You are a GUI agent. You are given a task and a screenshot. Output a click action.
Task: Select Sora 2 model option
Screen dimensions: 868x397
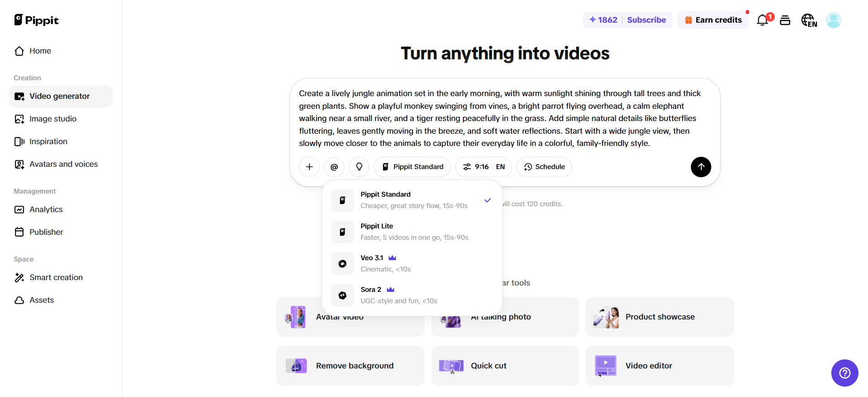click(x=412, y=295)
